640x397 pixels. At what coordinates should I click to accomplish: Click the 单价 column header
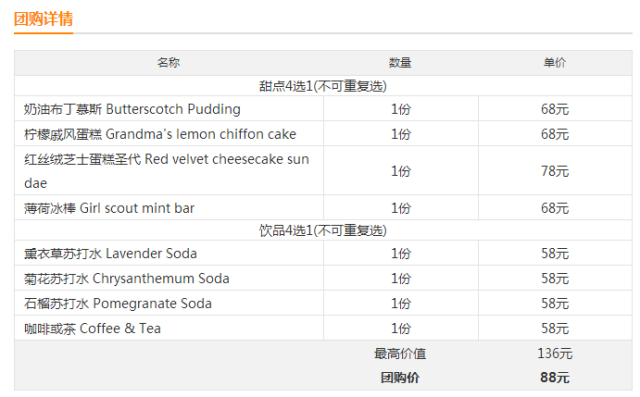[x=555, y=62]
